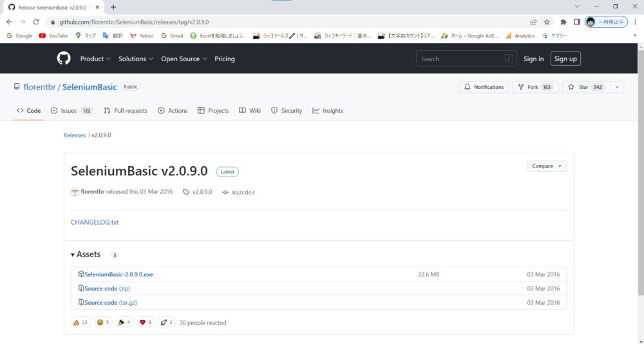Open the マップ maps bookmark
644x344 pixels.
point(86,36)
